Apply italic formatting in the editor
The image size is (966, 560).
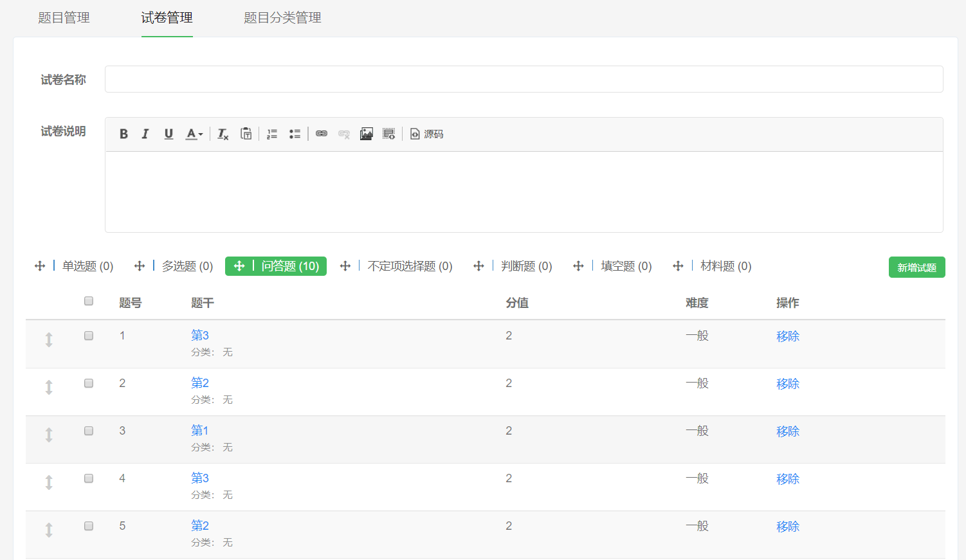pos(145,134)
